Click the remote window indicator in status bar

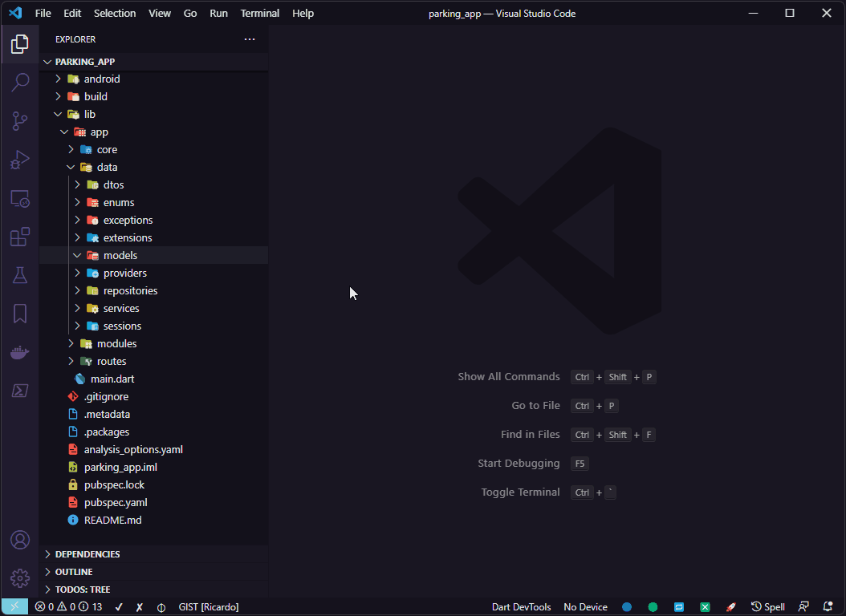click(14, 607)
